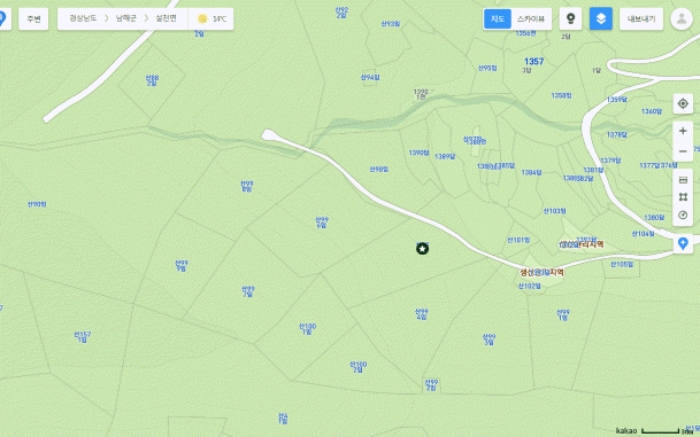Select the radius measurement tool icon
This screenshot has height=437, width=700.
click(683, 215)
